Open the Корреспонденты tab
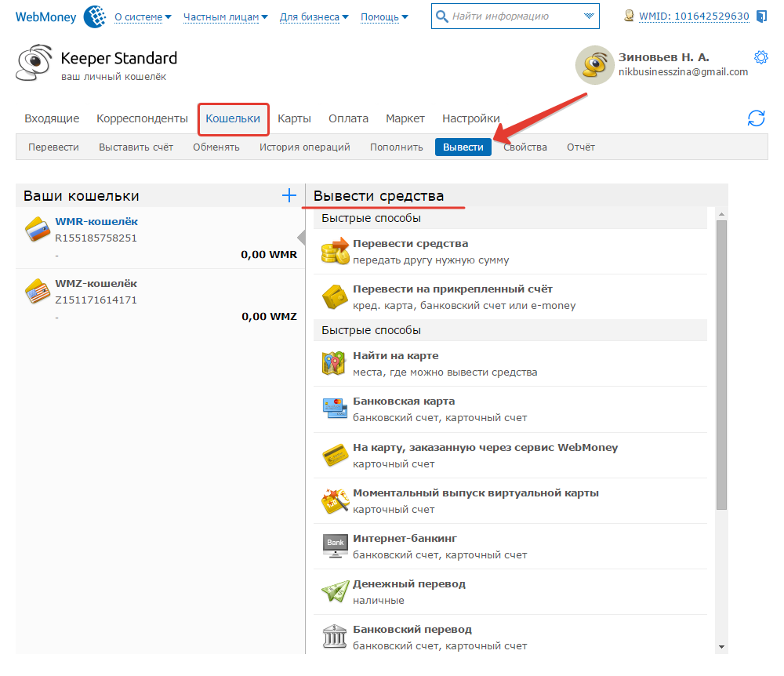The image size is (784, 676). click(x=142, y=118)
